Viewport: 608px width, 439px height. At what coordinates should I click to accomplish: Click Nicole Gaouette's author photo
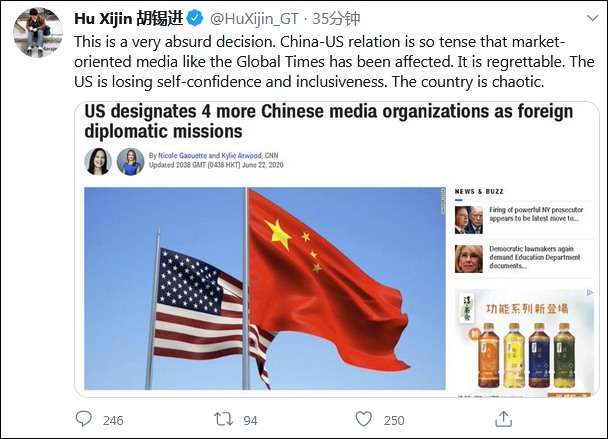point(98,161)
